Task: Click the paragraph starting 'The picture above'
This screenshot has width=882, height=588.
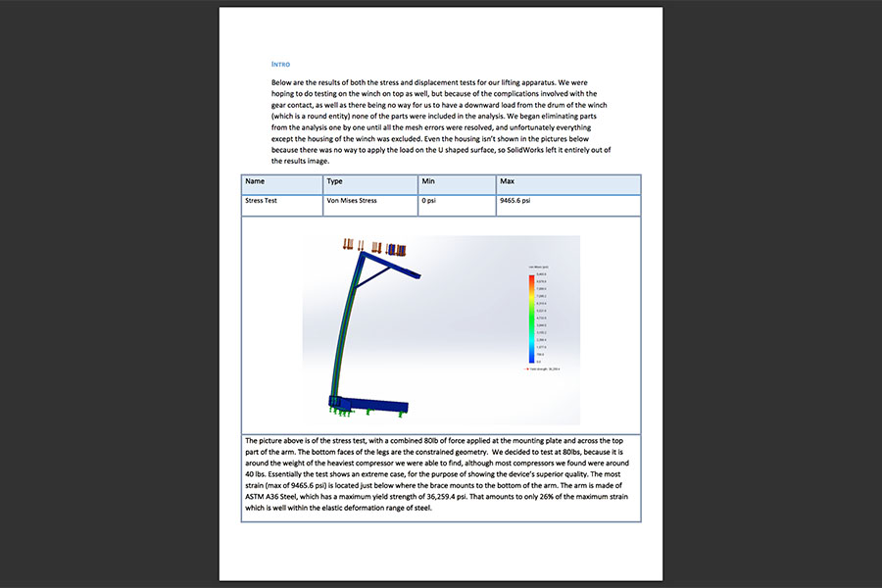Action: click(x=437, y=474)
